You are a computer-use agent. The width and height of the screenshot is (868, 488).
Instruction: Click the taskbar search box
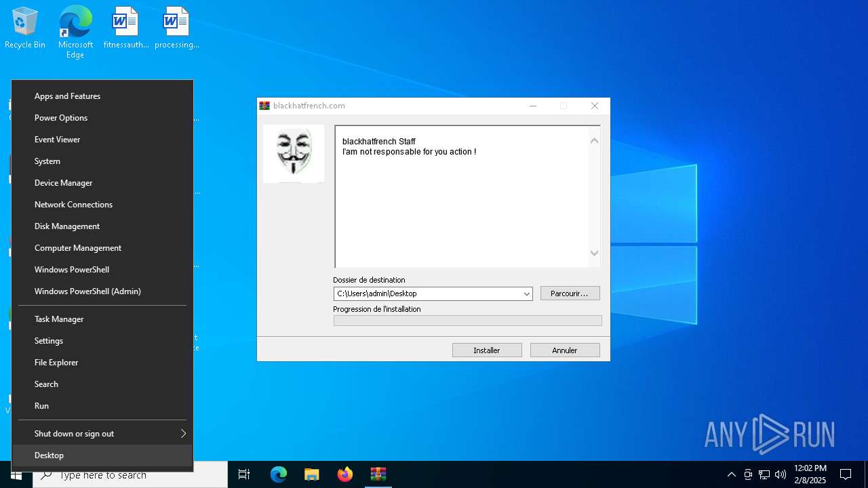point(130,474)
